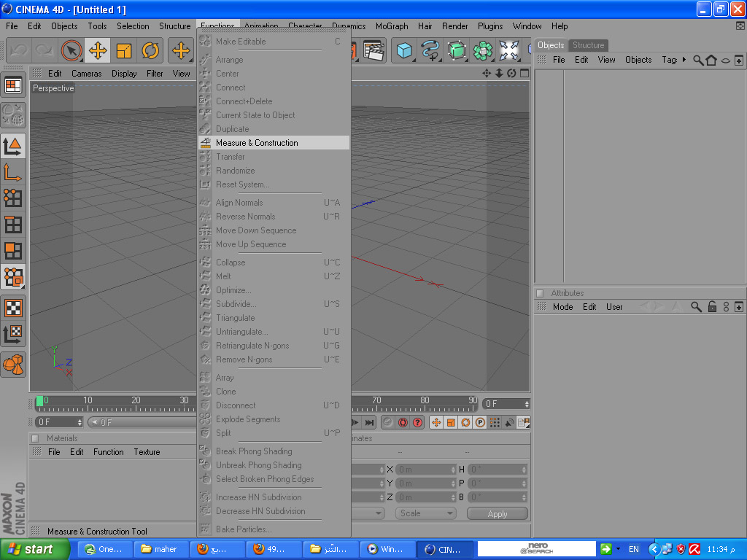Select the Texture Axis tool
Viewport: 747px width, 560px height.
[13, 334]
